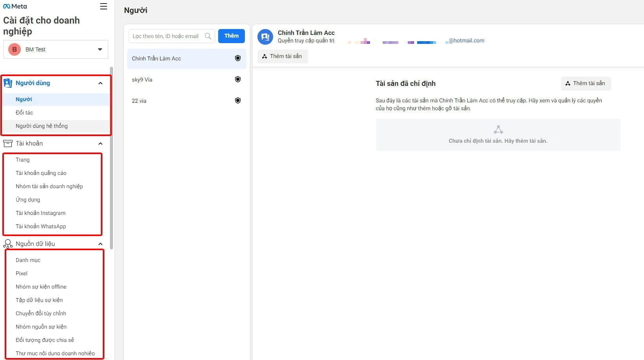Click the Tài khoản accounts icon
Screen dimensions: 644x360
[x=7, y=144]
